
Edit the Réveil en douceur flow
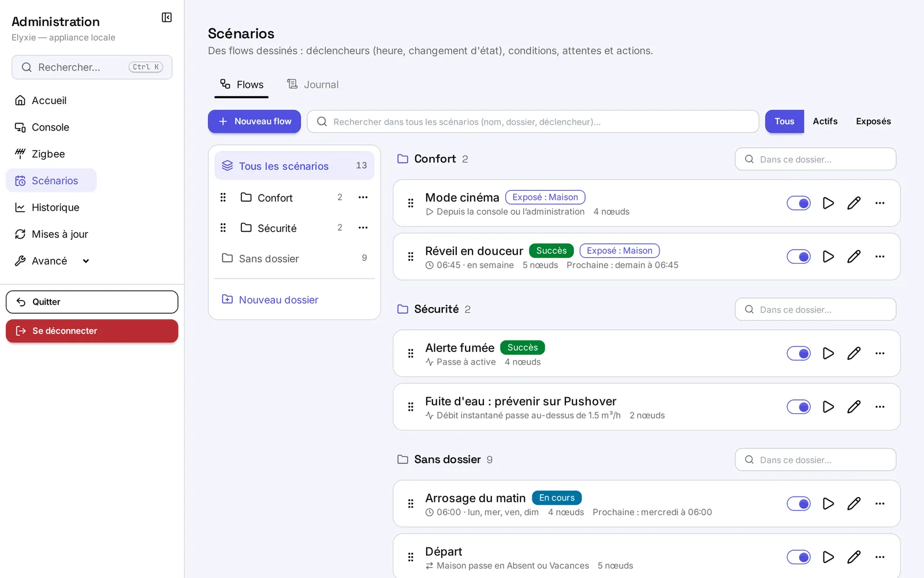pyautogui.click(x=854, y=257)
